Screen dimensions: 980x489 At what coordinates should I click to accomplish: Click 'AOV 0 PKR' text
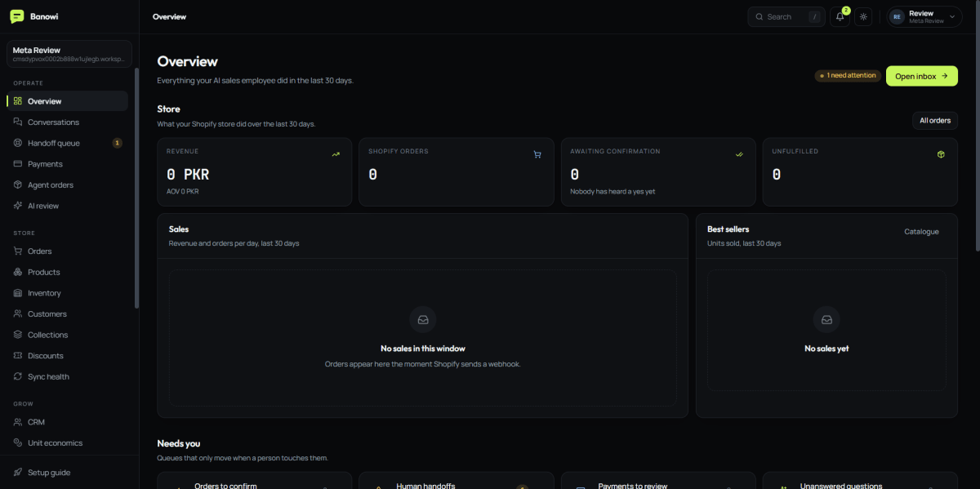[x=182, y=192]
